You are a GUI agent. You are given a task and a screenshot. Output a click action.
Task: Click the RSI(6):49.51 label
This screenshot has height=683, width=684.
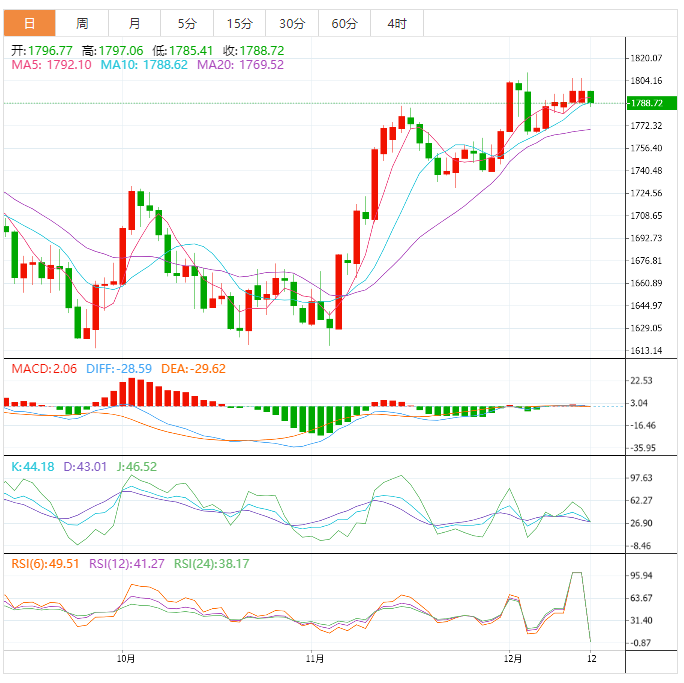click(45, 564)
